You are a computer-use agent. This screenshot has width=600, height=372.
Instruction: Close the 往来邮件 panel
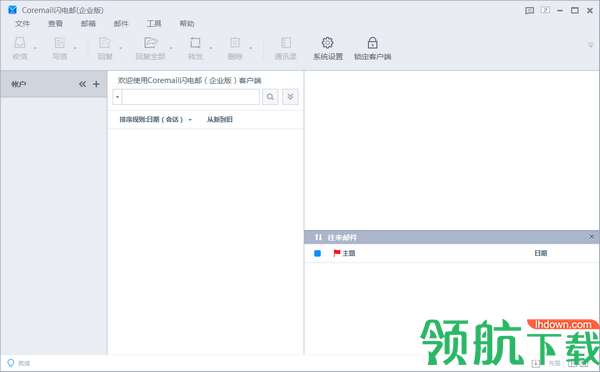click(592, 237)
